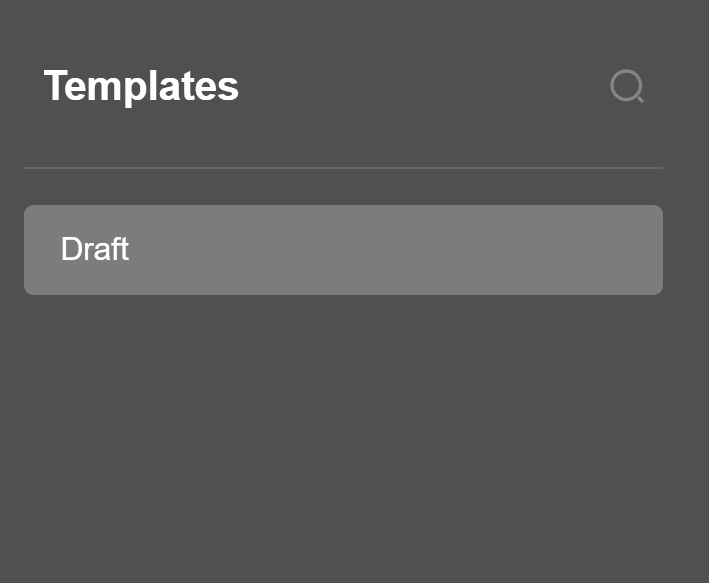The width and height of the screenshot is (709, 583).
Task: Activate the Draft list entry
Action: [x=343, y=250]
